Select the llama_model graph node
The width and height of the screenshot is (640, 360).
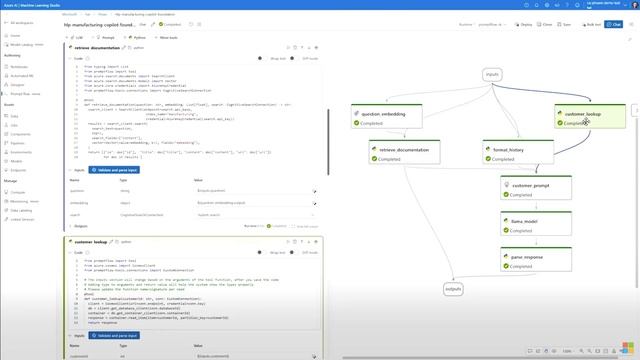(x=536, y=224)
